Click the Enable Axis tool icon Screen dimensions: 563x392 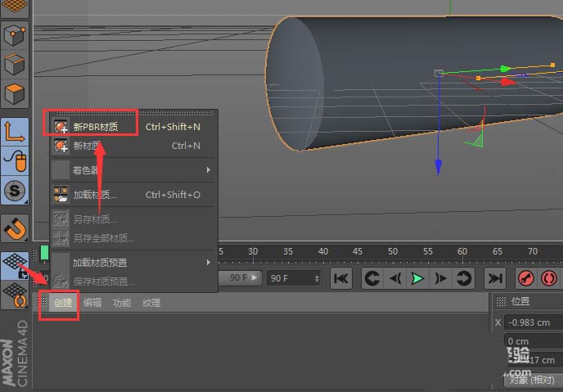tap(15, 131)
